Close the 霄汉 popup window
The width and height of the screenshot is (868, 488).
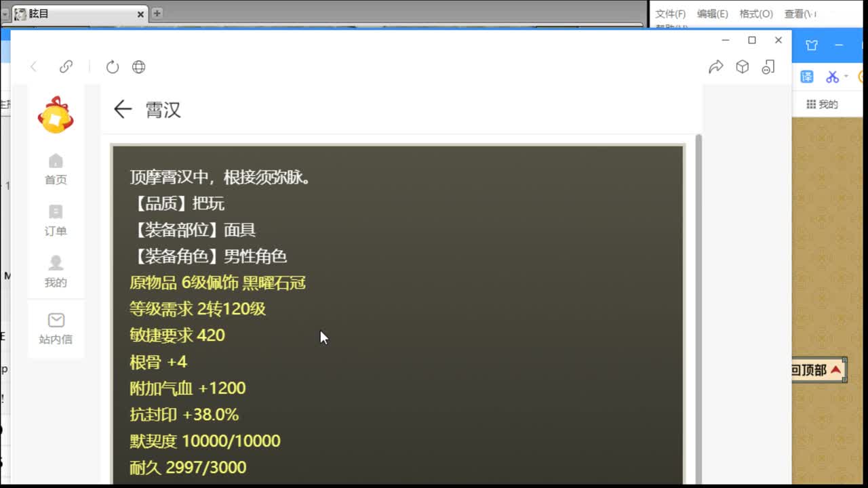(x=778, y=41)
